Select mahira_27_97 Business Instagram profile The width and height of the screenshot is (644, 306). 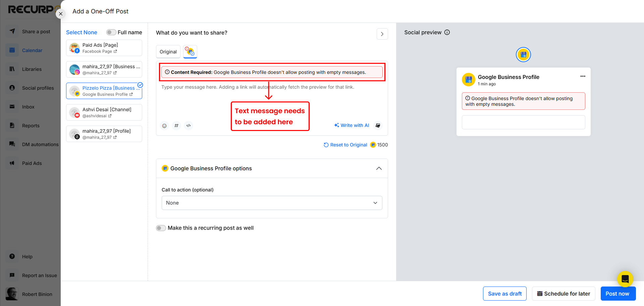click(104, 69)
